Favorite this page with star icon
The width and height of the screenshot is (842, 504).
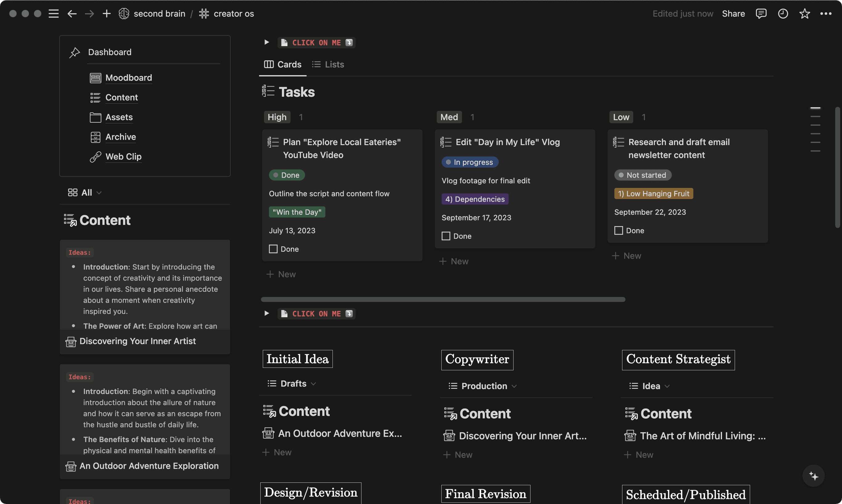(x=804, y=14)
